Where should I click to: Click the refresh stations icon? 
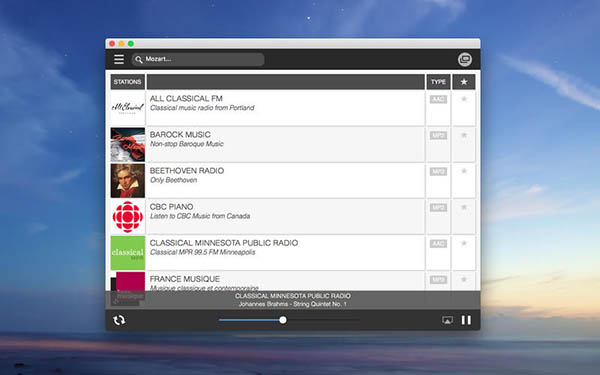click(119, 320)
